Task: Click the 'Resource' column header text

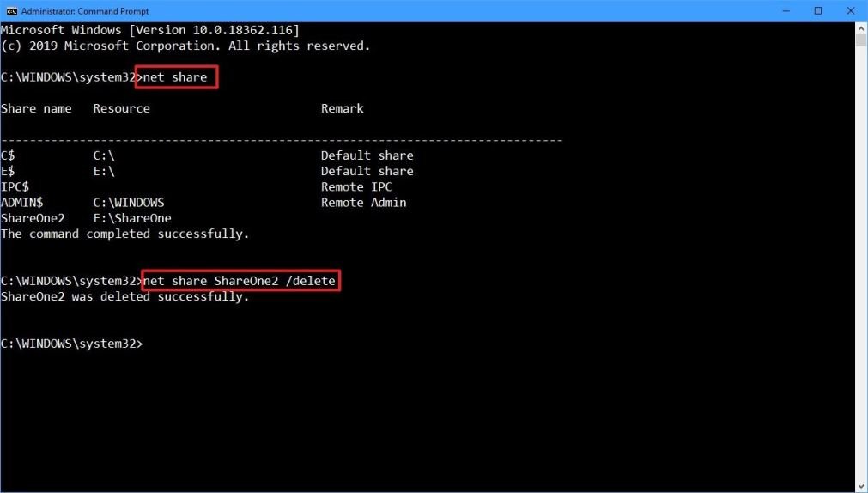Action: coord(121,108)
